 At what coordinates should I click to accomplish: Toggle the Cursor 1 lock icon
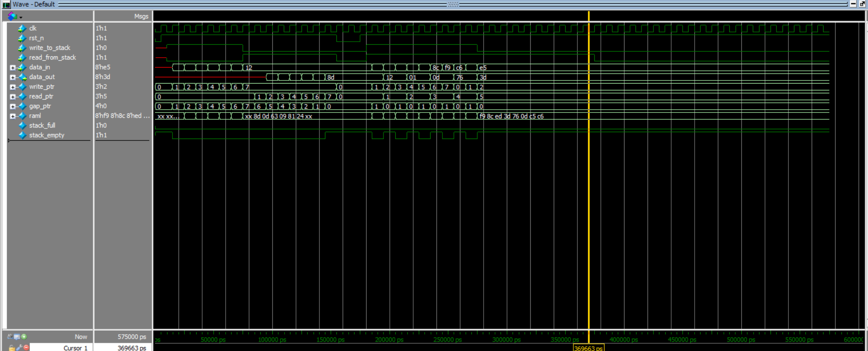coord(12,348)
